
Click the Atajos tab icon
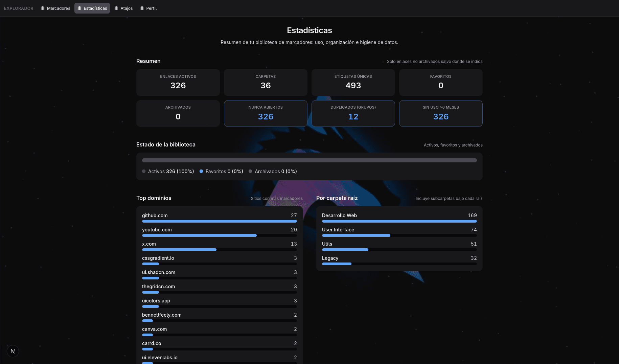click(x=116, y=8)
